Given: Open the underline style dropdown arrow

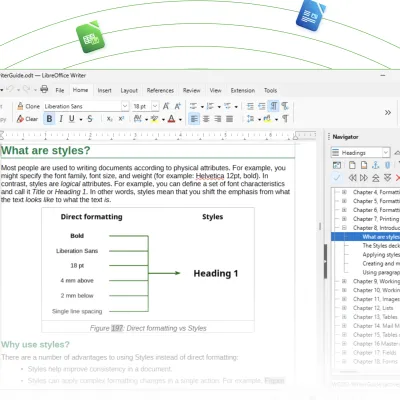Looking at the screenshot, I should [x=81, y=119].
